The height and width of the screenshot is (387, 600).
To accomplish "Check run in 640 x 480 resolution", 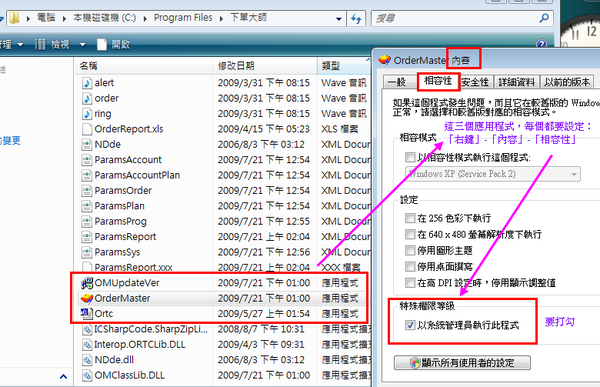I will coord(410,234).
